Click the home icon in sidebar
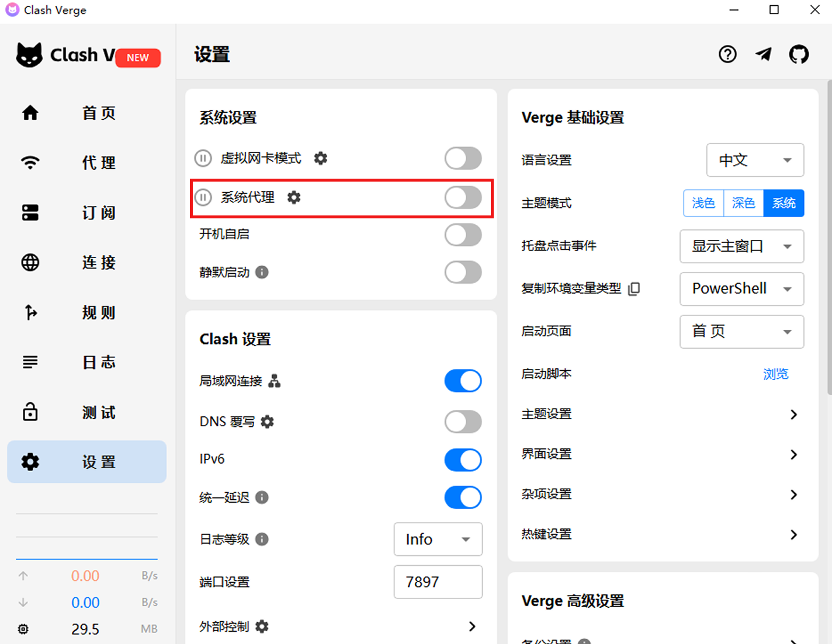Image resolution: width=832 pixels, height=644 pixels. click(x=30, y=113)
